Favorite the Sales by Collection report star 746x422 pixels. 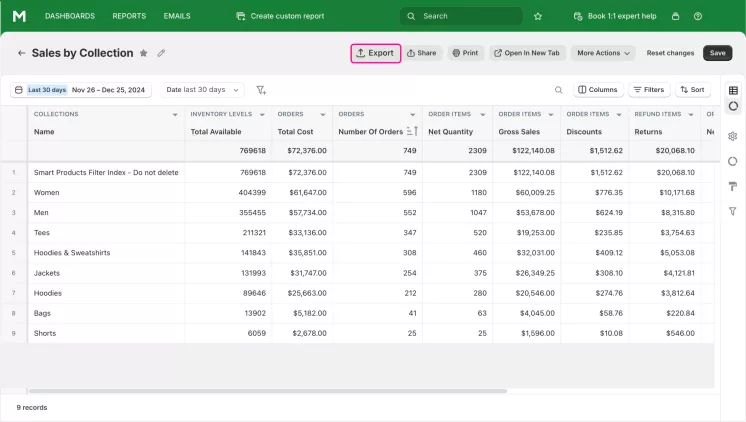click(x=143, y=53)
